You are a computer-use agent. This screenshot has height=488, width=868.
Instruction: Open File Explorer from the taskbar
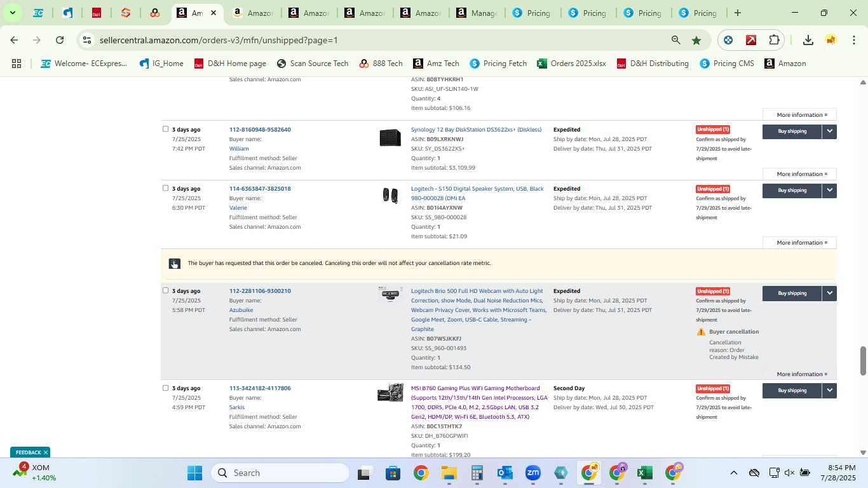(449, 473)
